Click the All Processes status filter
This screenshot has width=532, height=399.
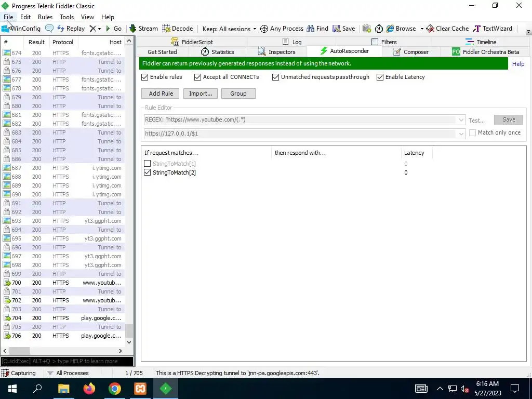(68, 373)
